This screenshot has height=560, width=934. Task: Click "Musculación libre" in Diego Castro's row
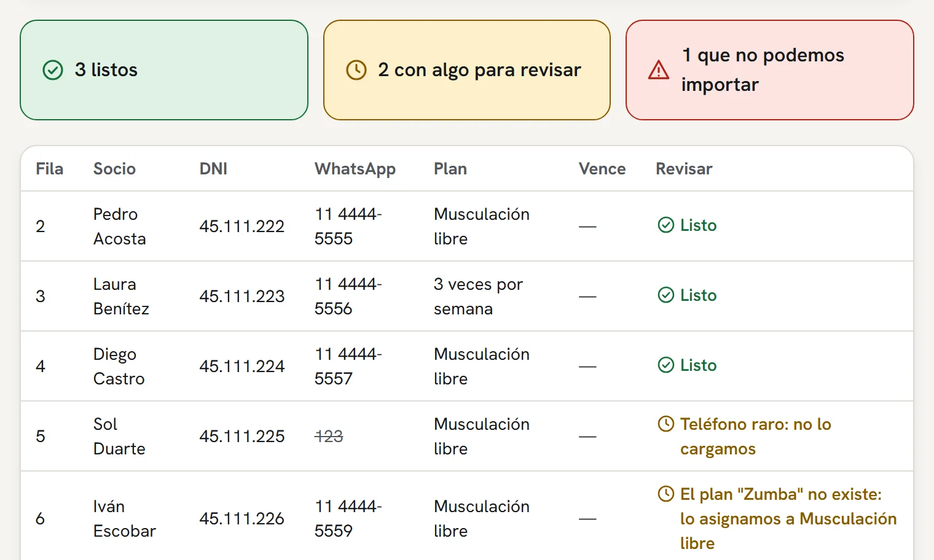click(482, 367)
